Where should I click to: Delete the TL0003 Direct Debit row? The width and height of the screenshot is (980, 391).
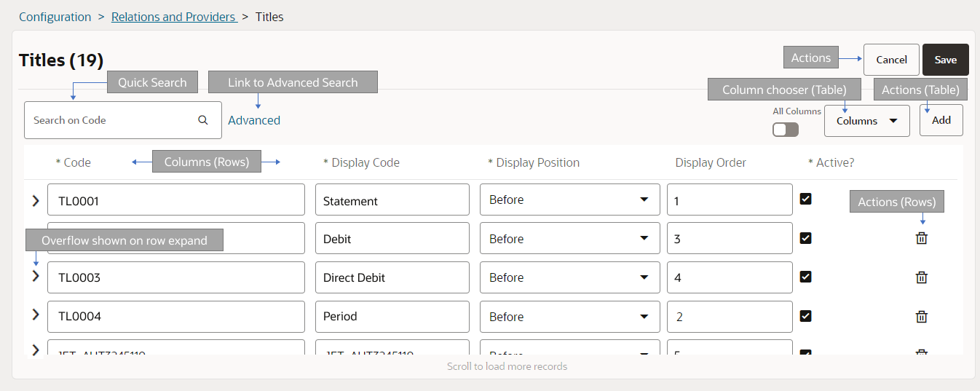point(921,277)
